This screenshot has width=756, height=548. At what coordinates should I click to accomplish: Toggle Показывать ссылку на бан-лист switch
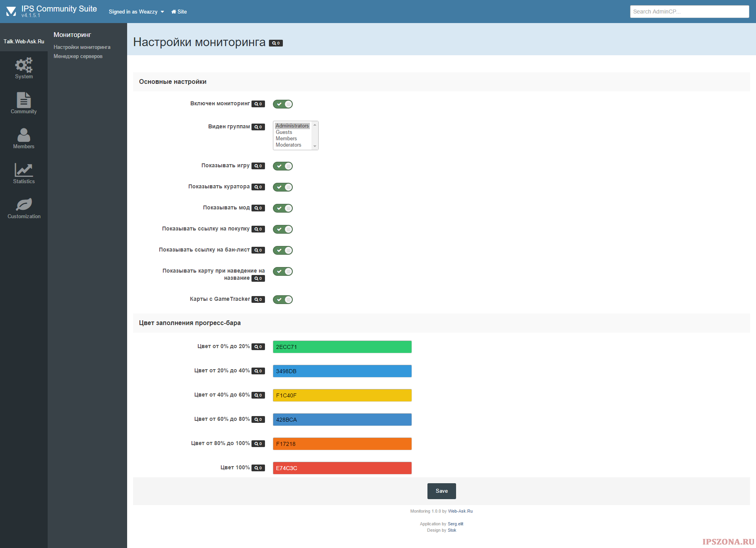(x=283, y=250)
